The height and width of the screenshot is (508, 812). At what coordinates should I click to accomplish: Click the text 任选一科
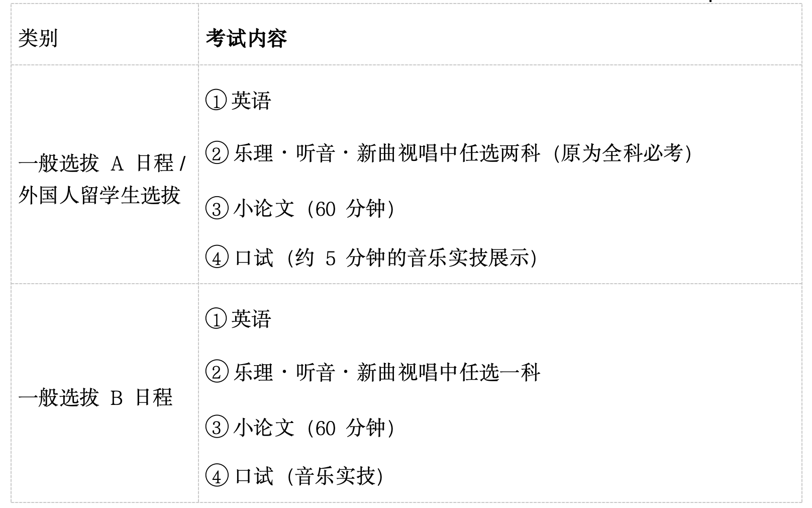pos(500,372)
